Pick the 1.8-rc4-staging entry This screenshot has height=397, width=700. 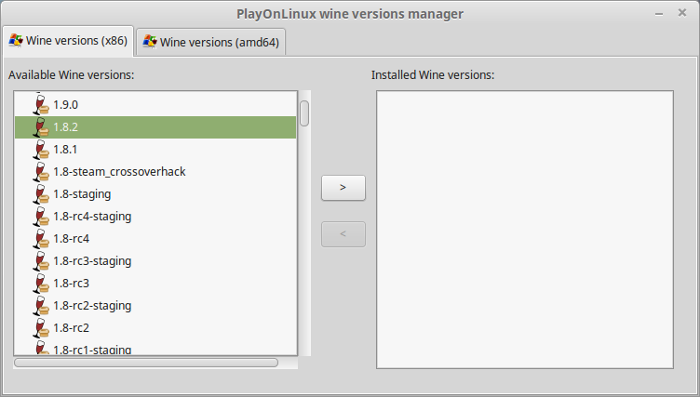(x=155, y=216)
